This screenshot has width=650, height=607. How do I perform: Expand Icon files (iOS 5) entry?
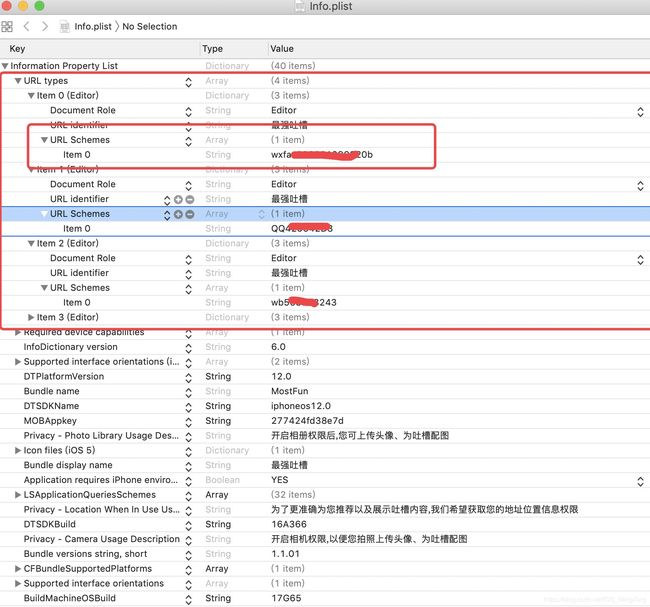[x=18, y=451]
